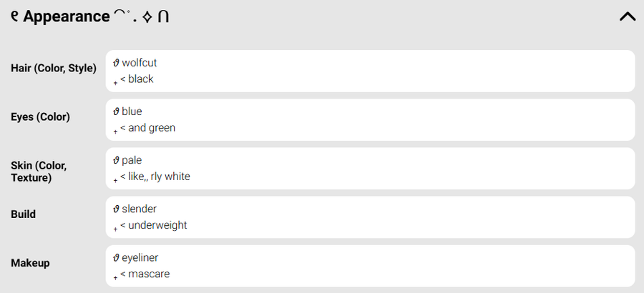Click the Hair (Color, Style) input field
This screenshot has height=293, width=644.
point(370,71)
